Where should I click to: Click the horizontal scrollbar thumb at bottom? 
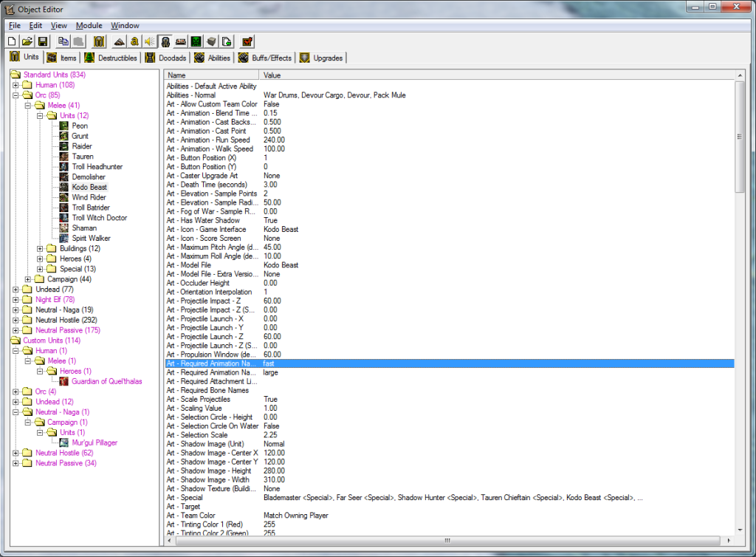447,541
